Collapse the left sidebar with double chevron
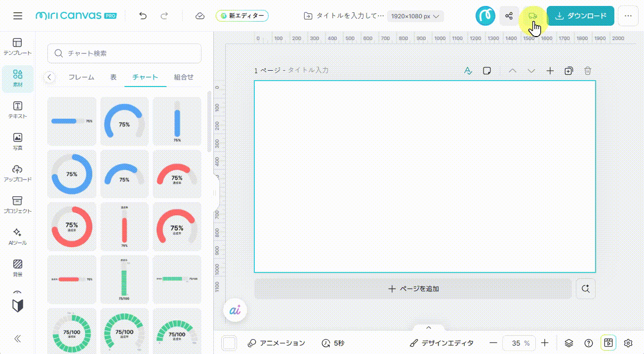 pos(18,339)
